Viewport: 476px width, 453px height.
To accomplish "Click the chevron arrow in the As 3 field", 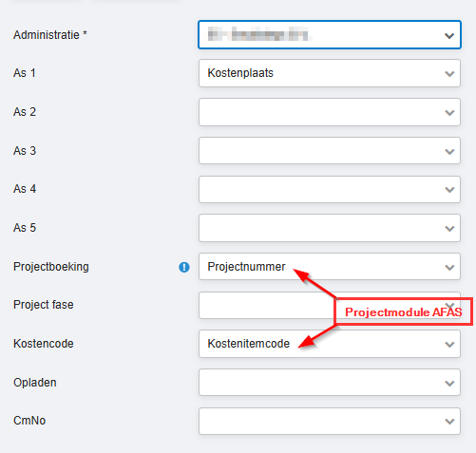I will tap(449, 152).
